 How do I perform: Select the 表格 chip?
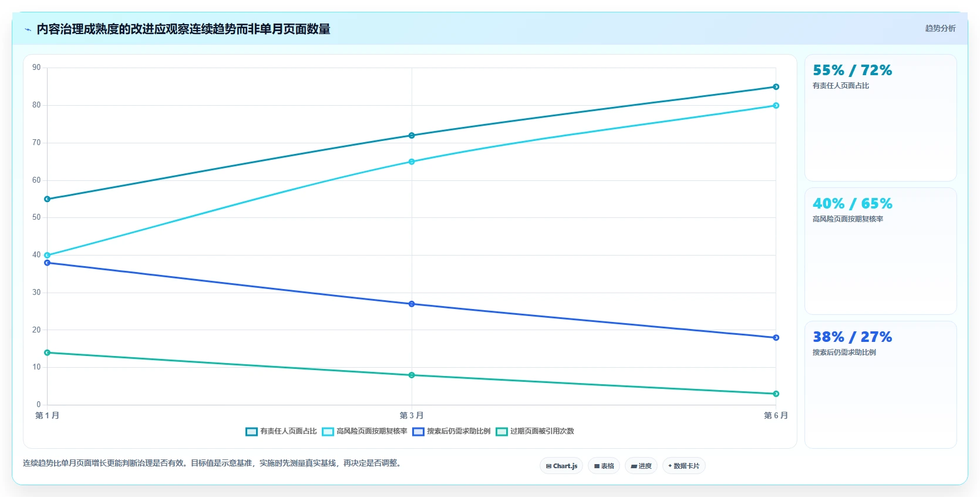tap(604, 466)
